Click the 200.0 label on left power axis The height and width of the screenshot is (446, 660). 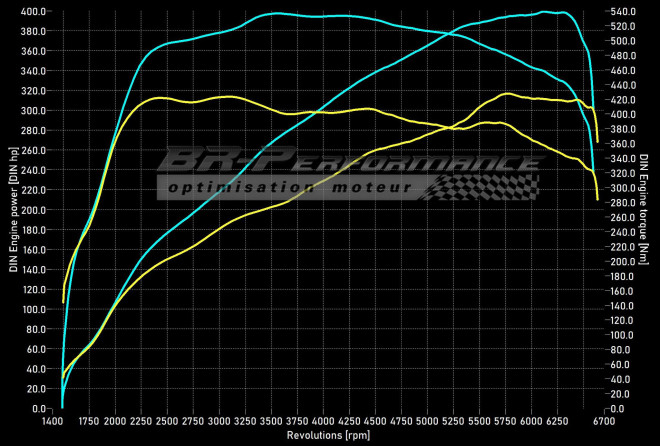coord(34,210)
